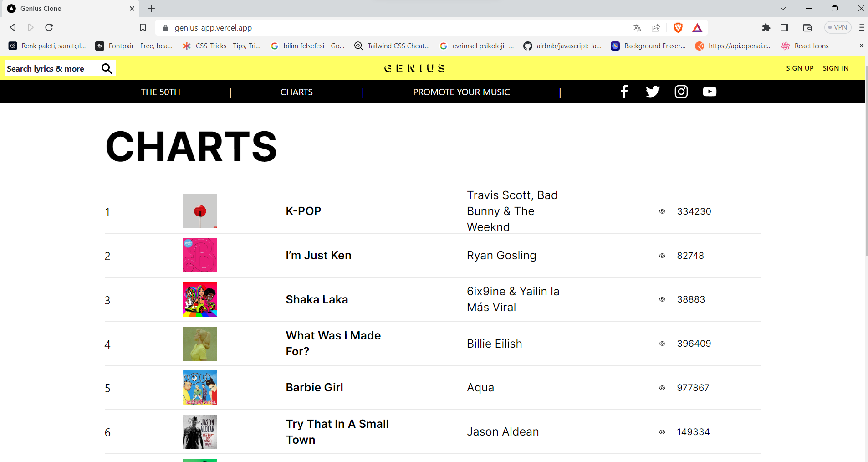This screenshot has width=868, height=462.
Task: Open Tailwind CSS Cheat bookmark
Action: point(392,46)
